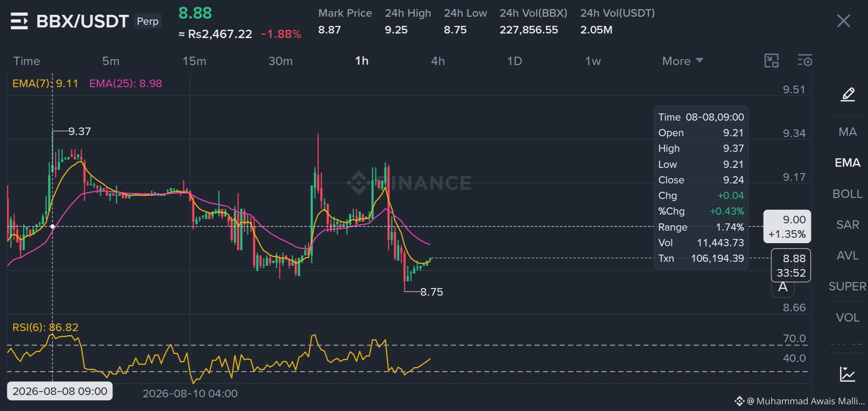Click the EMA(25): 8.98 legend
The image size is (868, 411).
pos(126,83)
